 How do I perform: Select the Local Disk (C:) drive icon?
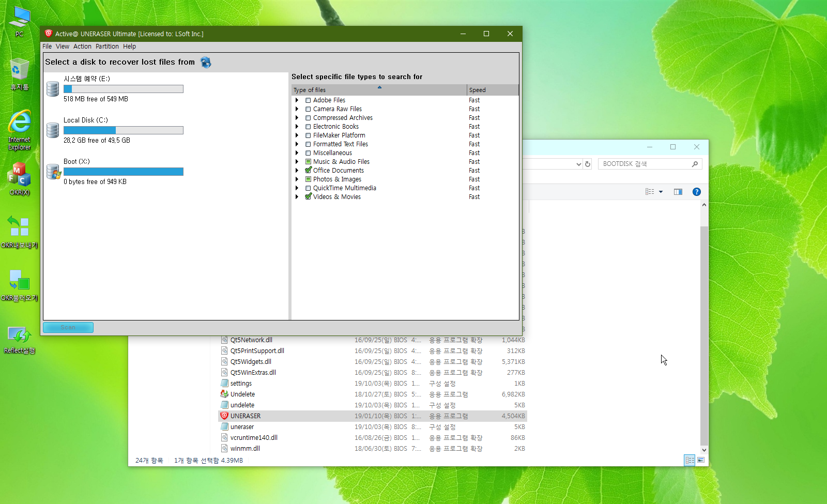[53, 130]
